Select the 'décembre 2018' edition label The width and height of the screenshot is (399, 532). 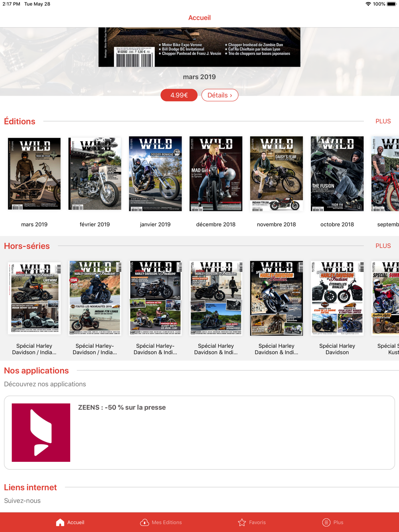pyautogui.click(x=216, y=225)
